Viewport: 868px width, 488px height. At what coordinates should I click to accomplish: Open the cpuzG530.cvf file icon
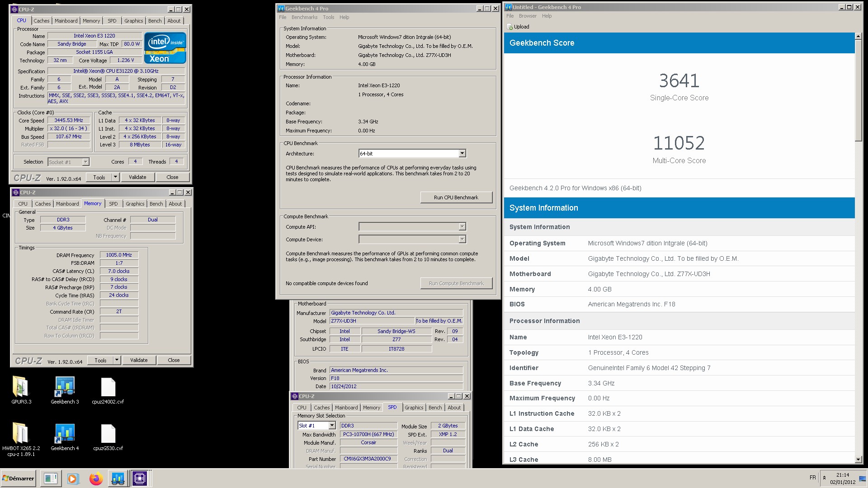(x=108, y=433)
